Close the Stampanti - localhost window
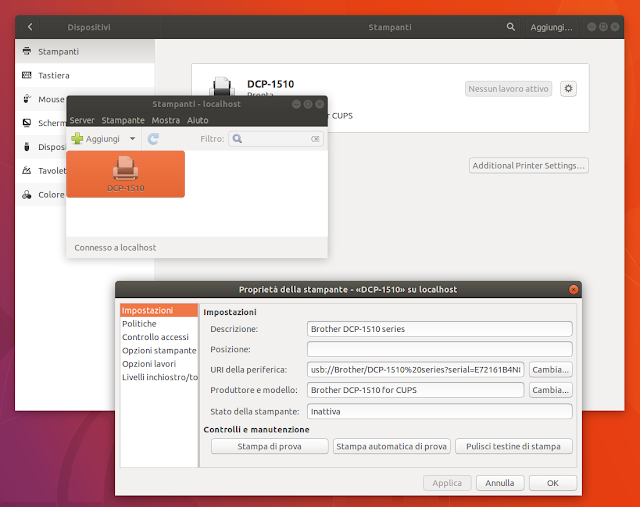 click(320, 104)
